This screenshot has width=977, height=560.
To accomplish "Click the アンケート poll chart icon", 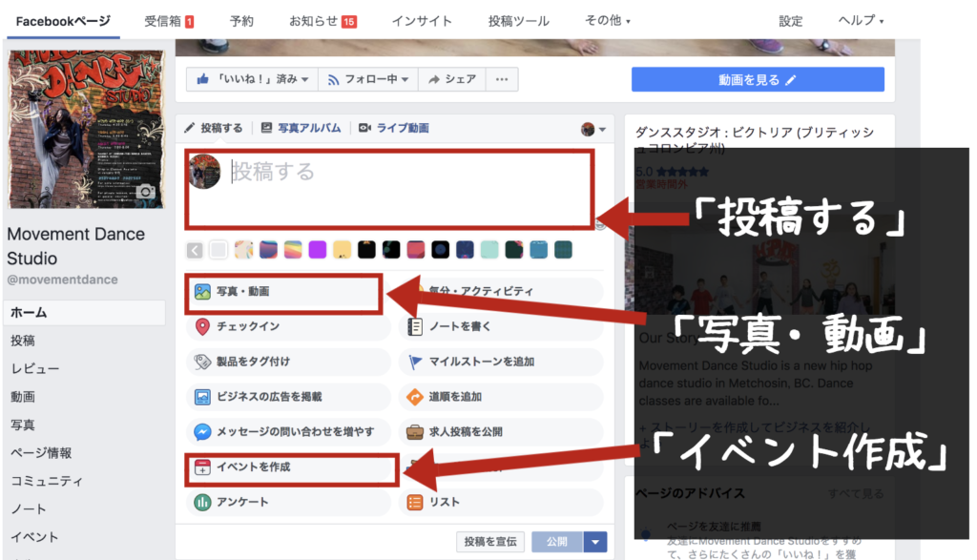I will [x=202, y=502].
